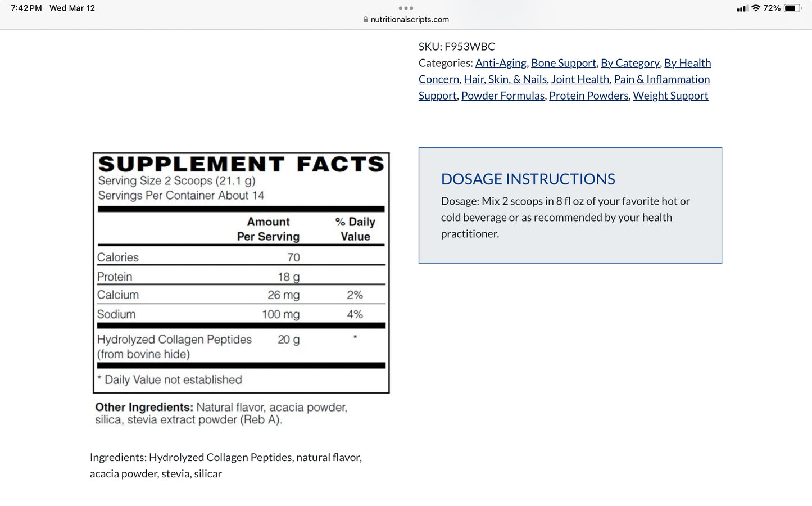Viewport: 812px width, 506px height.
Task: Tap the cellular signal bars icon
Action: [x=742, y=8]
